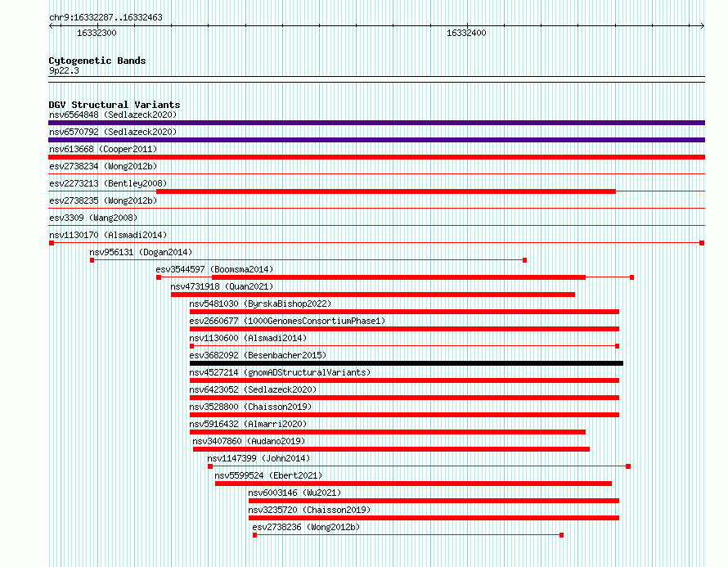Screen dimensions: 728x567
Task: Click the purple bar under nsv6564848
Action: [376, 123]
